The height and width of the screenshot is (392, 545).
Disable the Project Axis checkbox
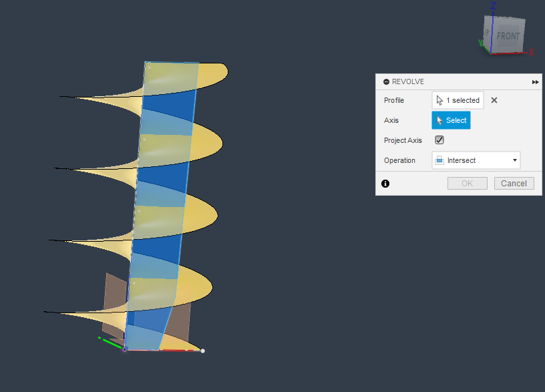pyautogui.click(x=439, y=140)
